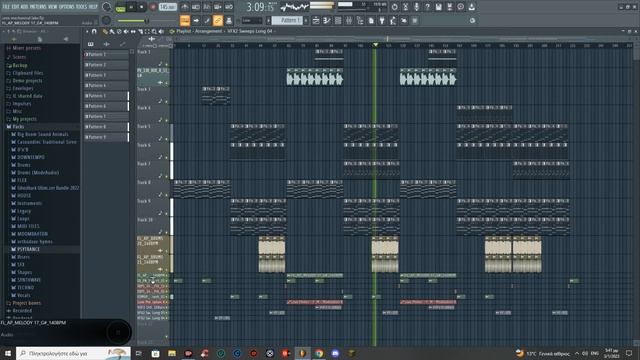The width and height of the screenshot is (640, 360).
Task: Toggle the playlist magnet snap icon
Action: click(94, 31)
